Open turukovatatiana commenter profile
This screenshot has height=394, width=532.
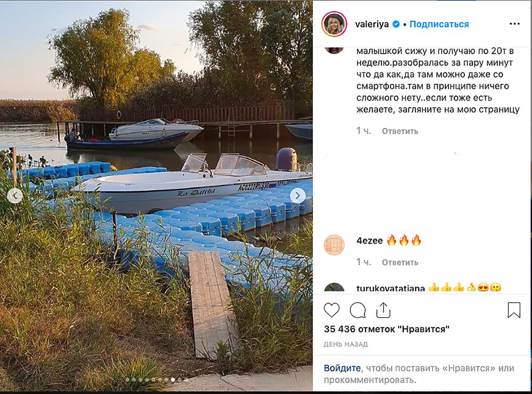pos(390,288)
